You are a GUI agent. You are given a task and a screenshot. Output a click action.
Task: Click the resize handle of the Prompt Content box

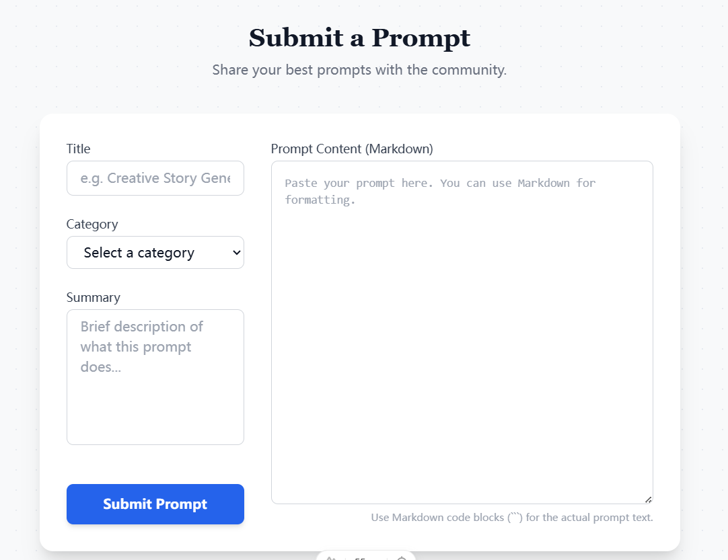[648, 499]
